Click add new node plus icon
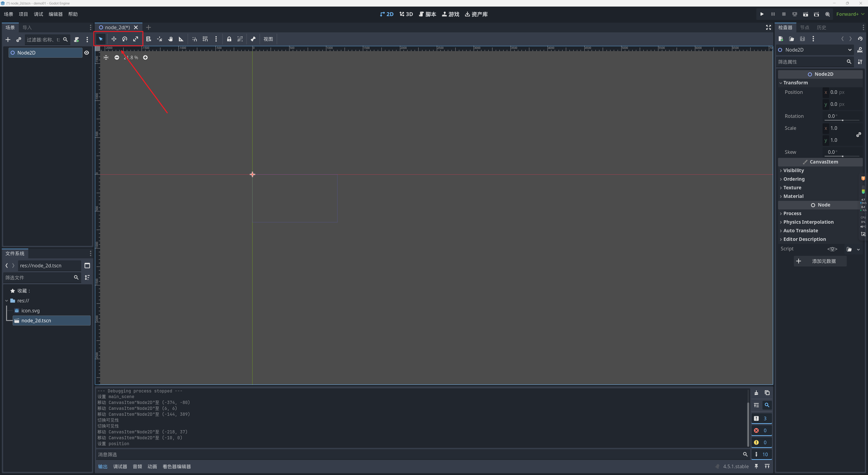868x475 pixels. [8, 40]
